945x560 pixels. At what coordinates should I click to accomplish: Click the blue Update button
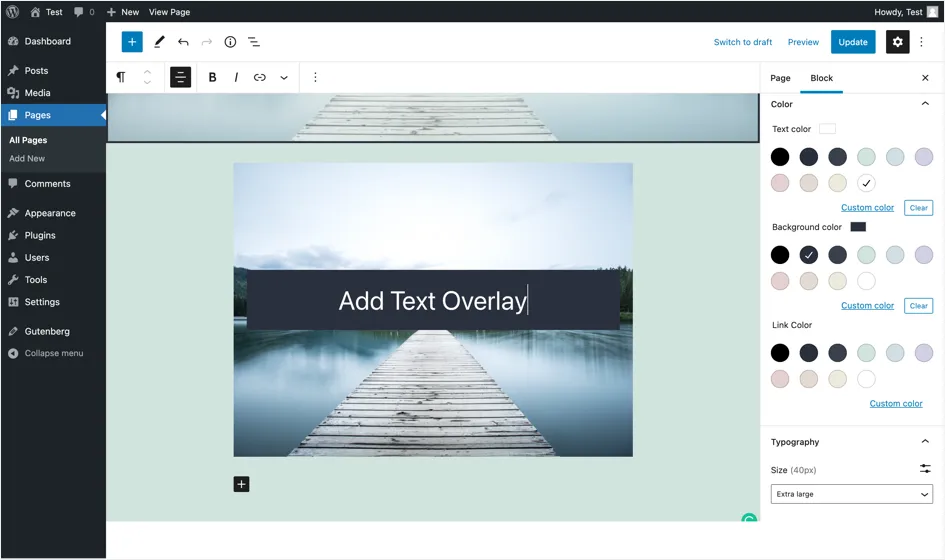[853, 42]
